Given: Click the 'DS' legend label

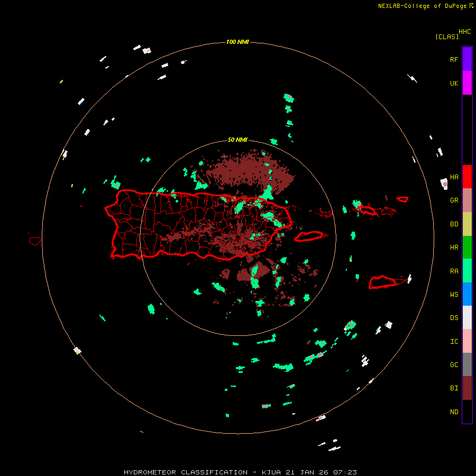Looking at the screenshot, I should pyautogui.click(x=454, y=318).
